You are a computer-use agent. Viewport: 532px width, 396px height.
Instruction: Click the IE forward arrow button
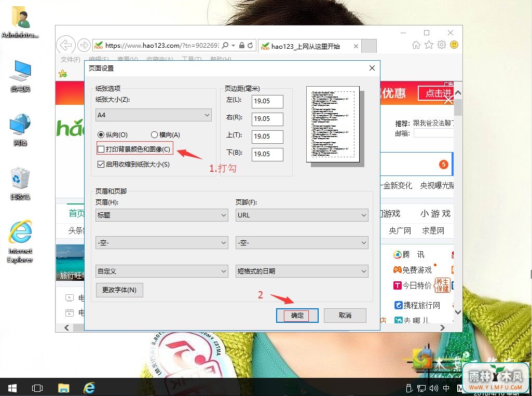coord(84,45)
